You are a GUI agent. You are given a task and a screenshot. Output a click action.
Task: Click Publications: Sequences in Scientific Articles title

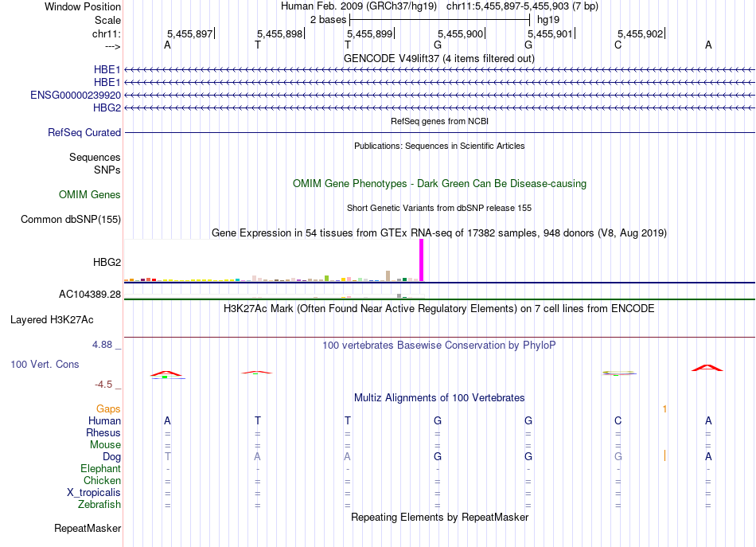(439, 146)
